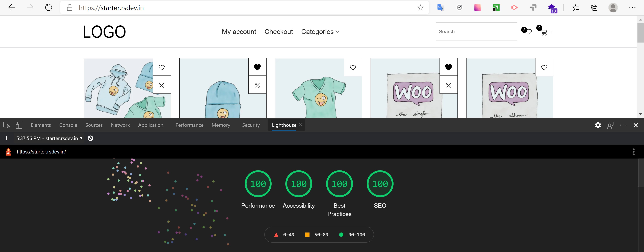Image resolution: width=644 pixels, height=252 pixels.
Task: Toggle wishlist heart on the album product
Action: tap(544, 67)
